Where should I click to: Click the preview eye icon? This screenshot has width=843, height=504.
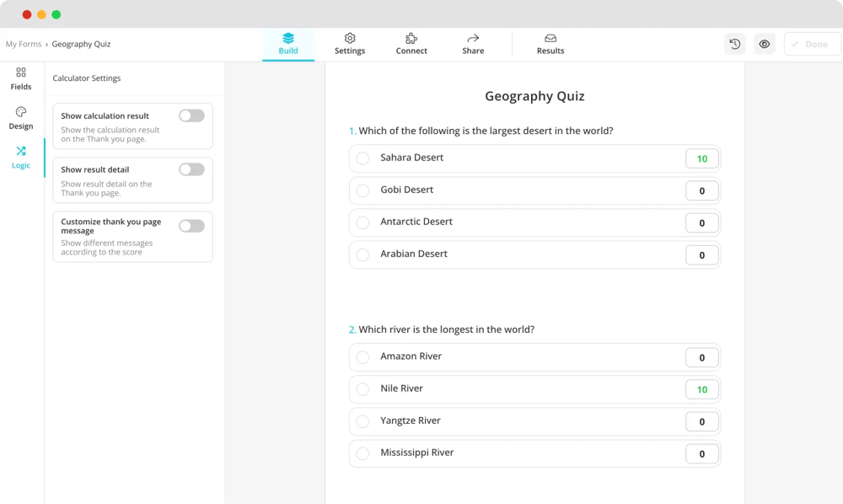(765, 44)
